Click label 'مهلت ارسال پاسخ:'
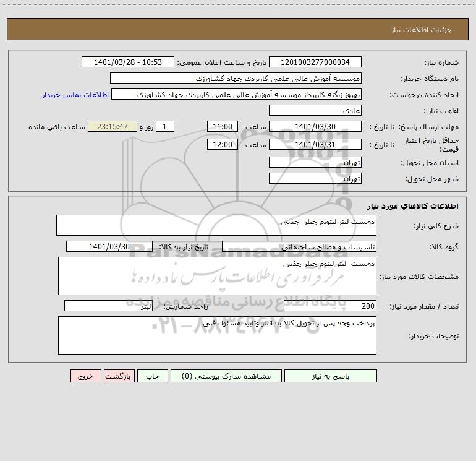Viewport: 476px width, 461px height. (428, 127)
